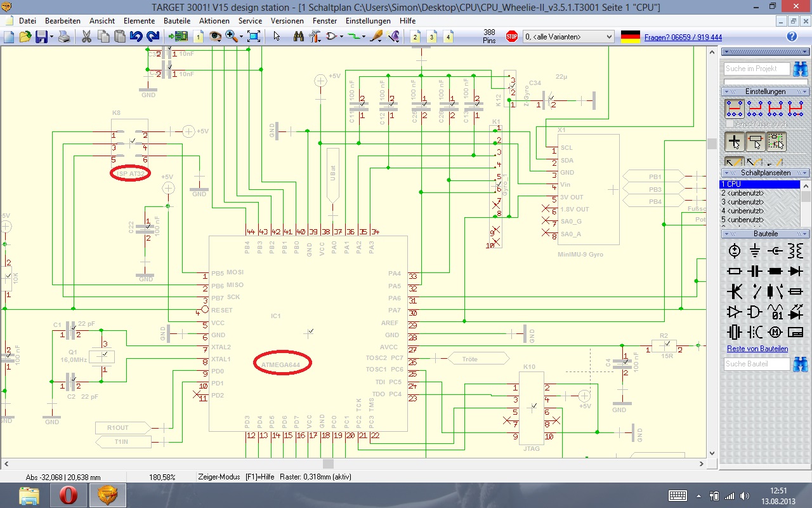
Task: Click the motor symbol in Bauteile
Action: [x=775, y=331]
